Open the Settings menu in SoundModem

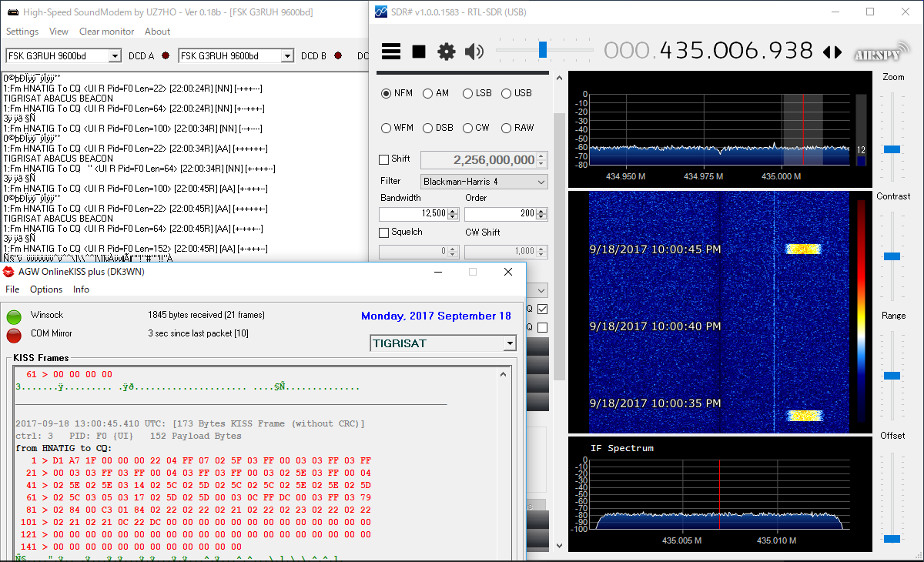point(22,32)
